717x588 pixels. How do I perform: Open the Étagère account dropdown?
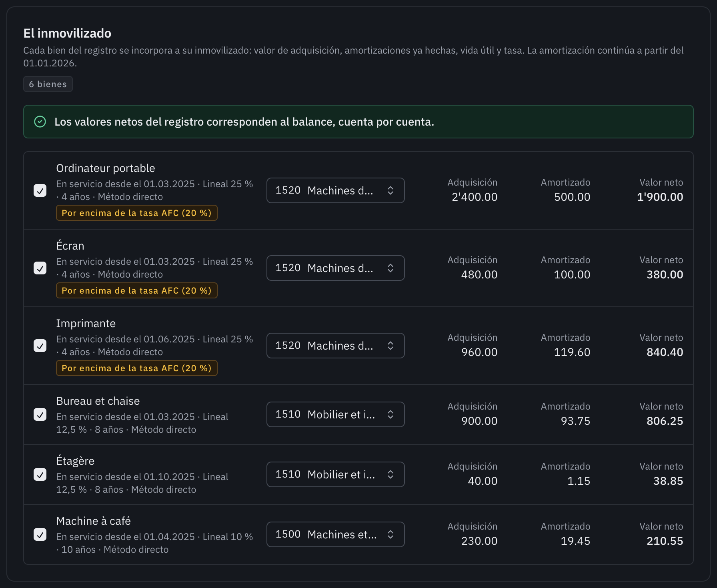click(336, 474)
